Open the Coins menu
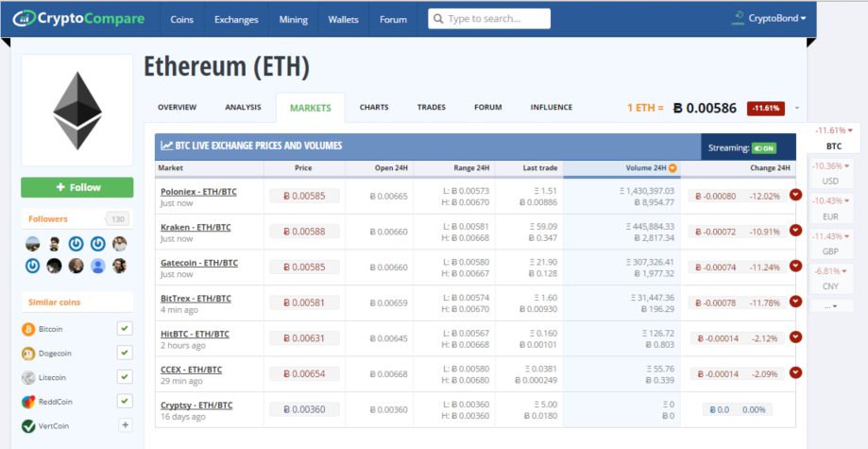 tap(182, 20)
